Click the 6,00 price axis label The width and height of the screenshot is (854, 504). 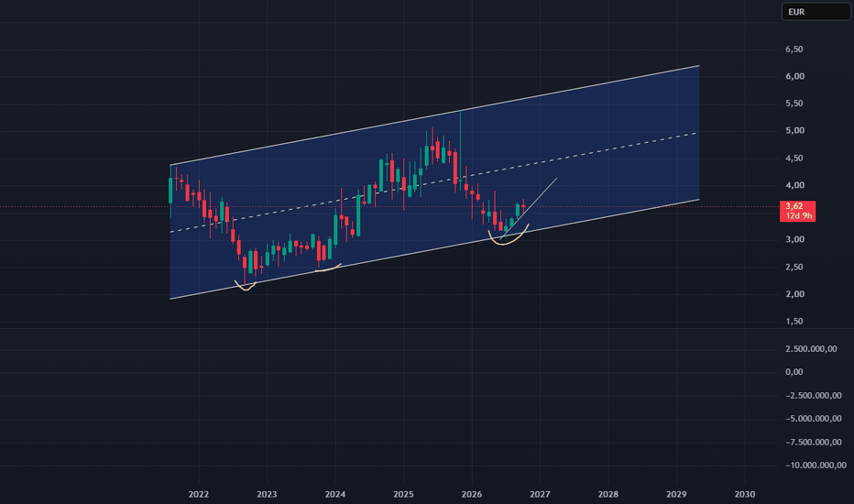[x=794, y=76]
